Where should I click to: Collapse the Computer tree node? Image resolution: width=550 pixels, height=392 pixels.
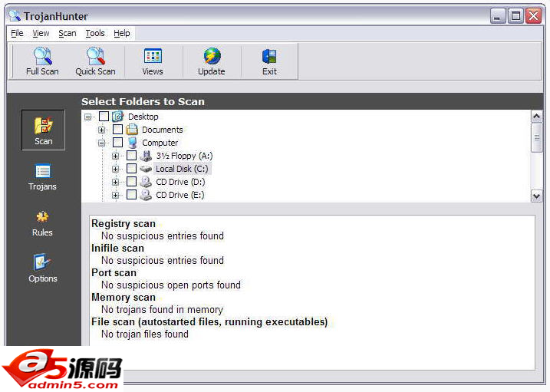(x=101, y=143)
